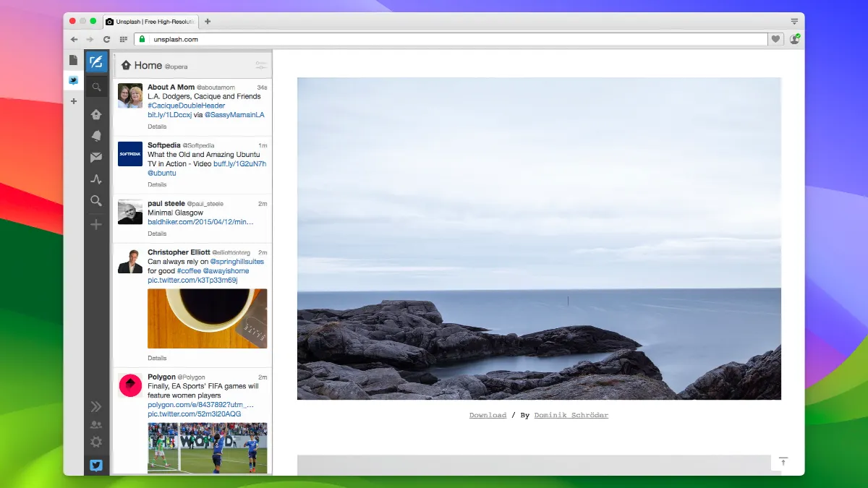Open the Messages envelope in TweetDeck
The width and height of the screenshot is (868, 488).
pyautogui.click(x=96, y=158)
